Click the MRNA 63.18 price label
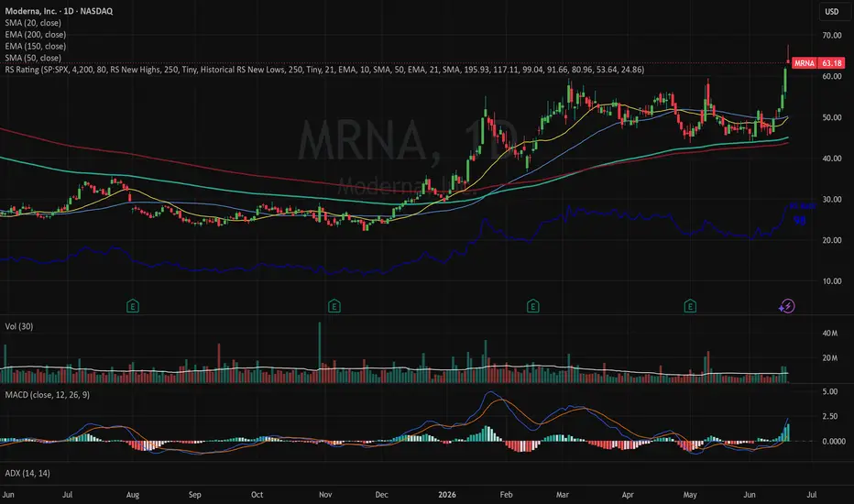The image size is (854, 504). click(x=818, y=63)
